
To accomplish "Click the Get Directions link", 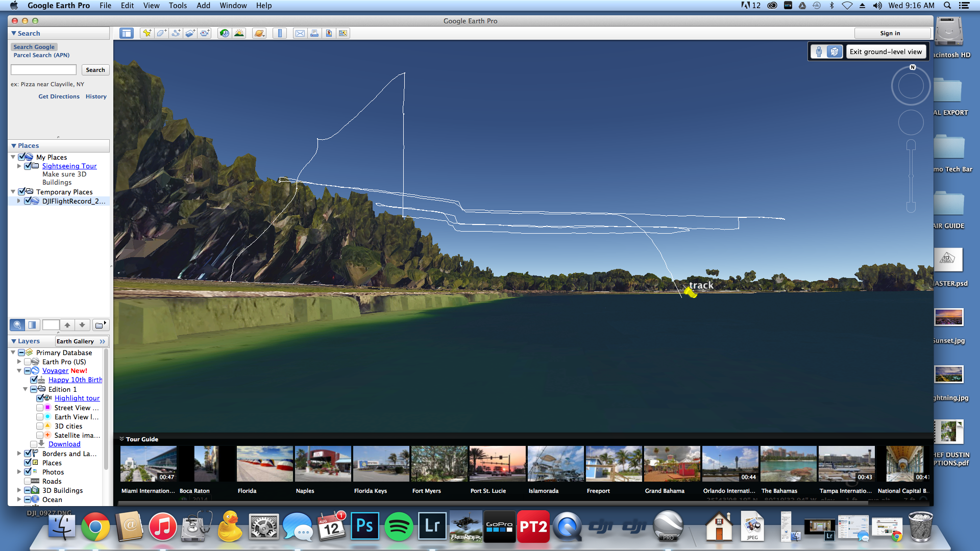I will pos(59,96).
